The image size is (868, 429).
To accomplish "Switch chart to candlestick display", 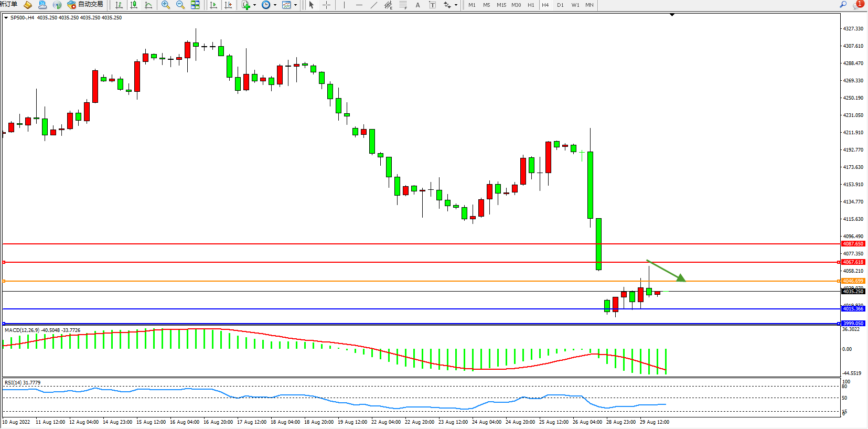I will click(x=134, y=5).
